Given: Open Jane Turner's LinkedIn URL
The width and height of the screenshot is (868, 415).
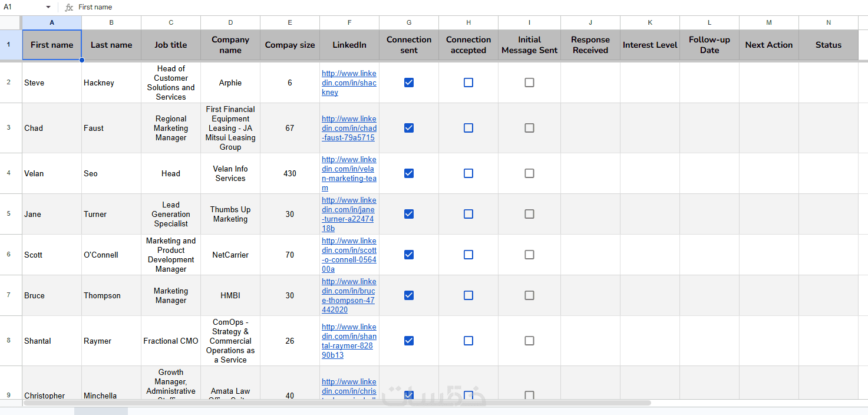Looking at the screenshot, I should 349,214.
